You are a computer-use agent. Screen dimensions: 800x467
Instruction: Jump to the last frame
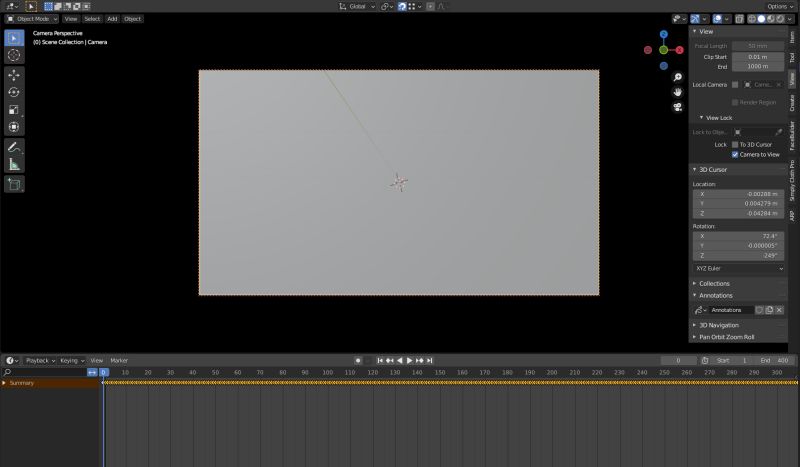[x=430, y=360]
